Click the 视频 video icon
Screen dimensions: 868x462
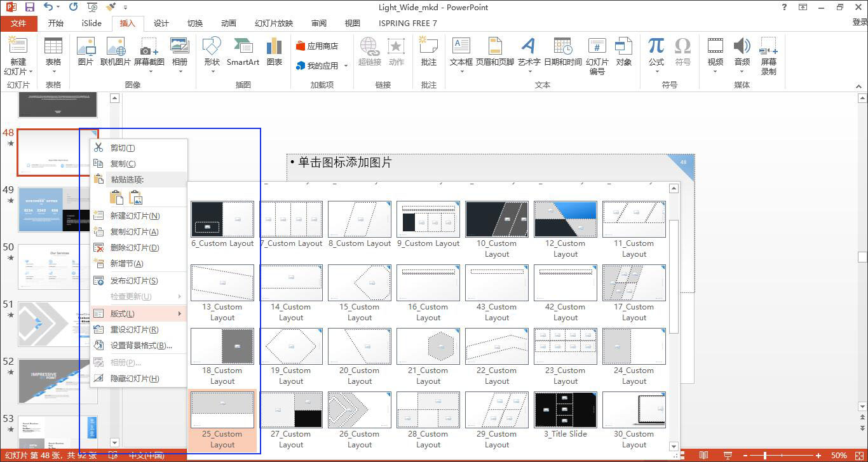[x=715, y=47]
